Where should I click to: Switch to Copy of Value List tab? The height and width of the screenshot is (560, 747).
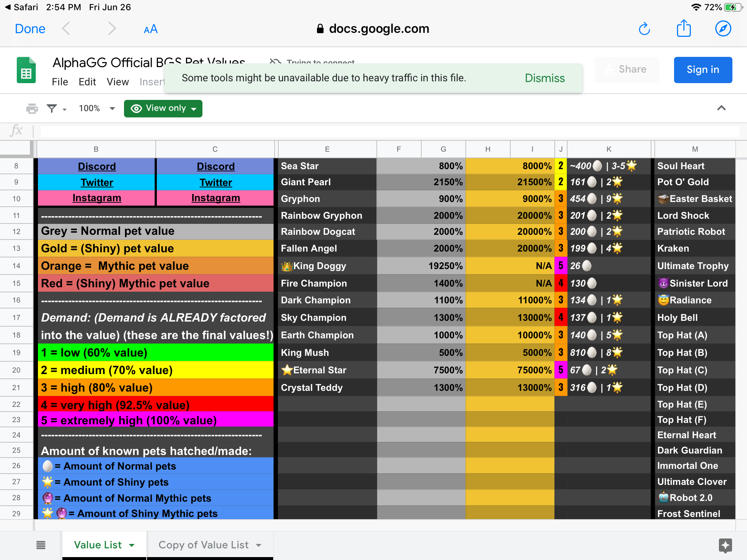click(x=203, y=545)
